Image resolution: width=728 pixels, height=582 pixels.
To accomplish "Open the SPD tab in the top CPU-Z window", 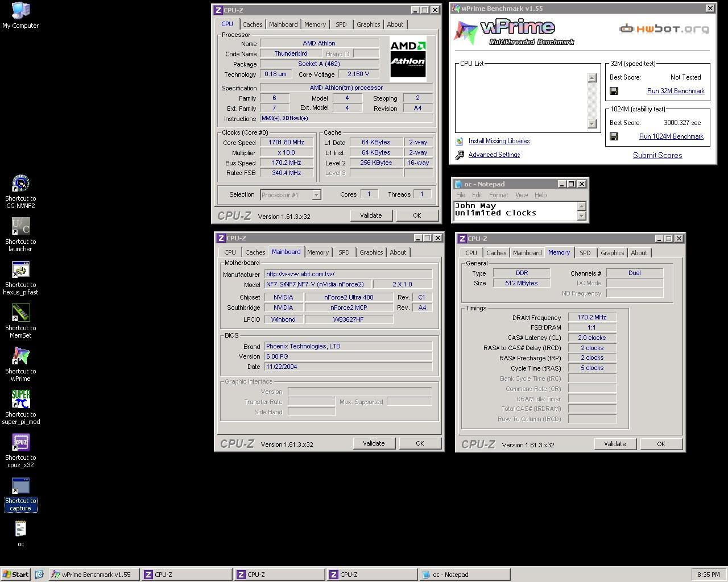I will (x=341, y=24).
